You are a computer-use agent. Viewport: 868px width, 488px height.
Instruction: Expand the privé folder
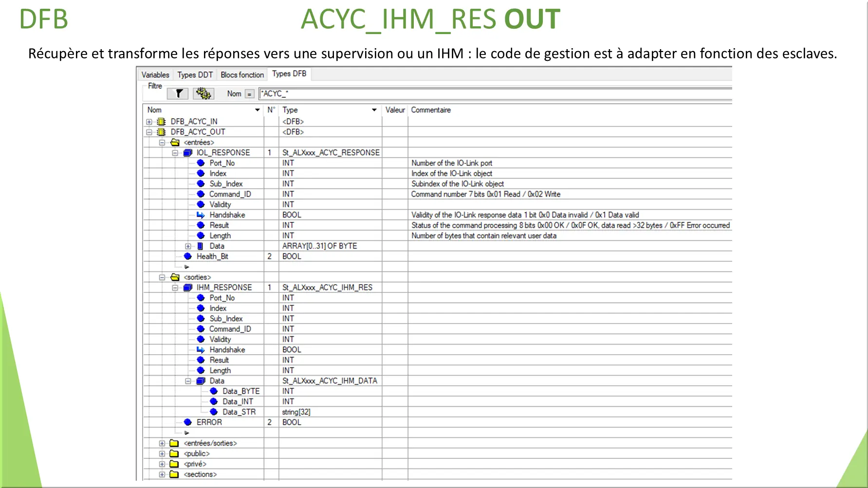(162, 464)
